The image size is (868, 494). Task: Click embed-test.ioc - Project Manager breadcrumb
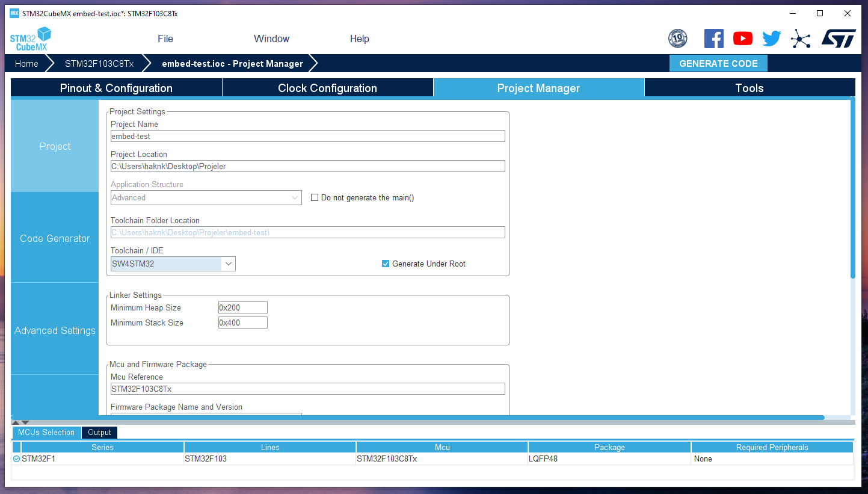pos(233,63)
